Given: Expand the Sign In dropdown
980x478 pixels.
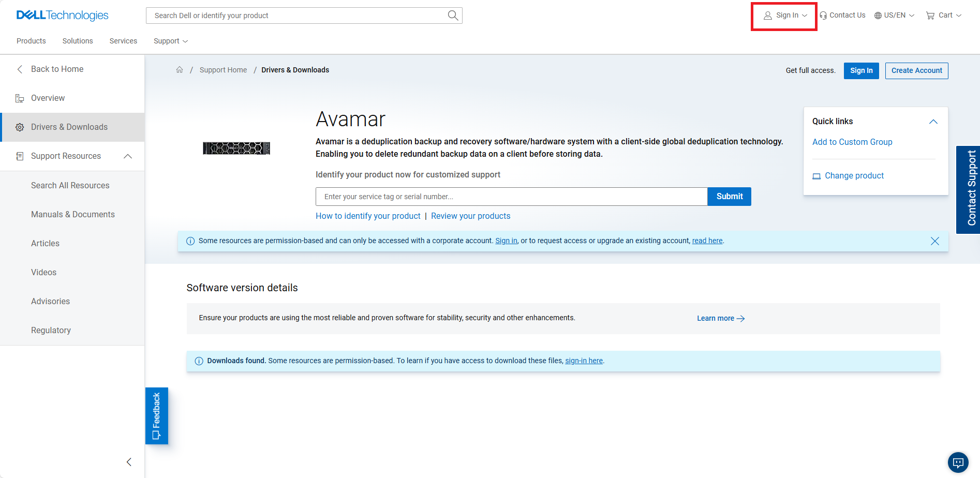Looking at the screenshot, I should coord(785,16).
